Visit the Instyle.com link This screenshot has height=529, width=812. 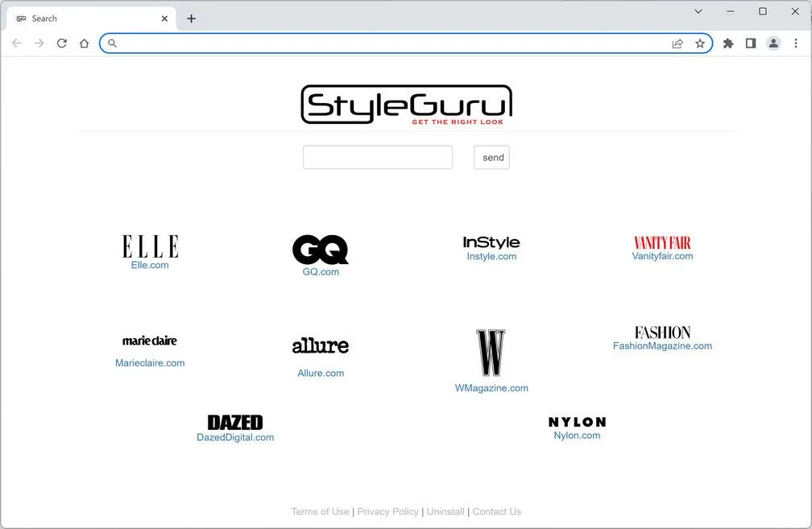pos(491,256)
